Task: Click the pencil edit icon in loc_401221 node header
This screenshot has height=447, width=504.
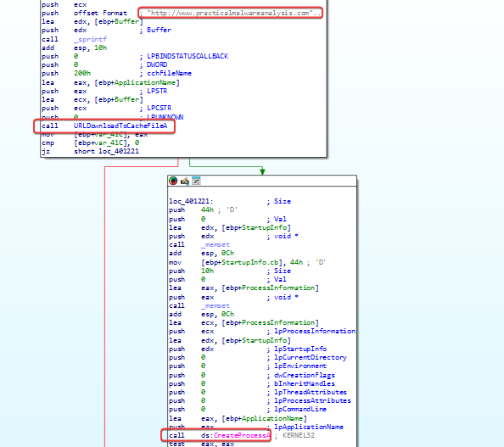Action: click(x=184, y=182)
